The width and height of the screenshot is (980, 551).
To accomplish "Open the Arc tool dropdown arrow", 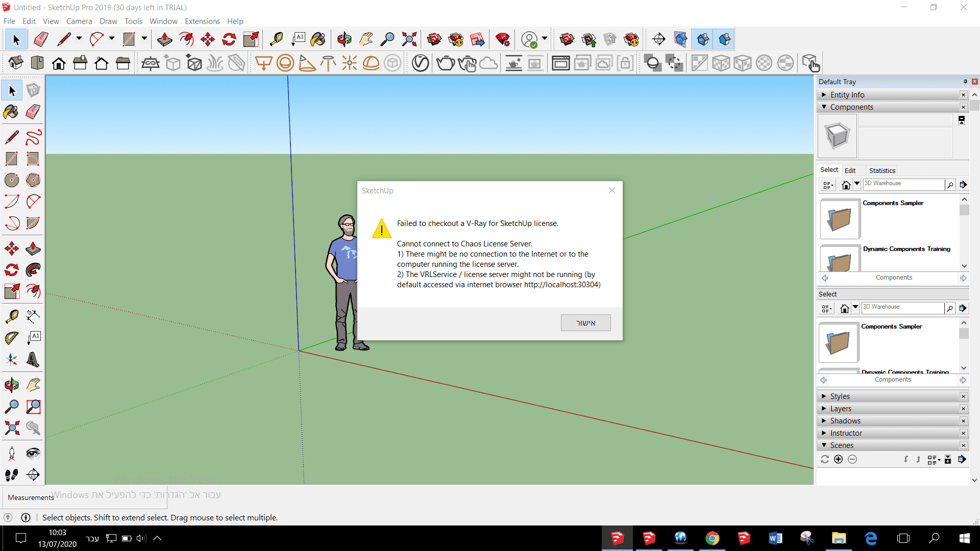I will pyautogui.click(x=111, y=39).
